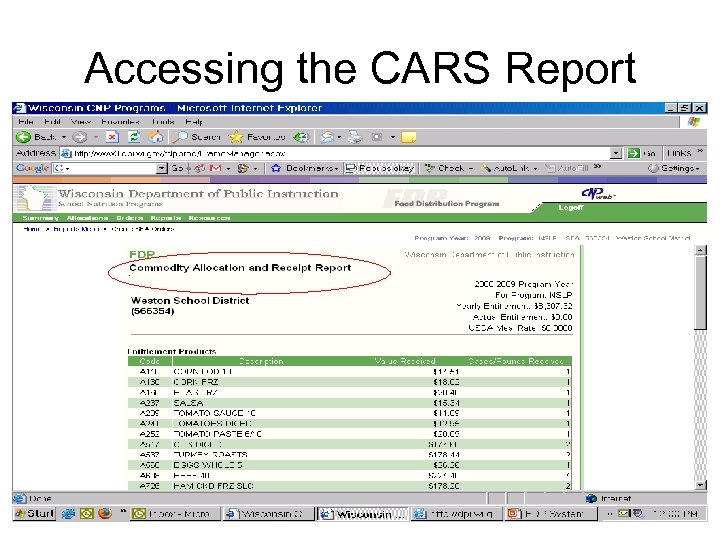This screenshot has height=540, width=720.
Task: Open the Favorites menu in menu bar
Action: pos(120,122)
